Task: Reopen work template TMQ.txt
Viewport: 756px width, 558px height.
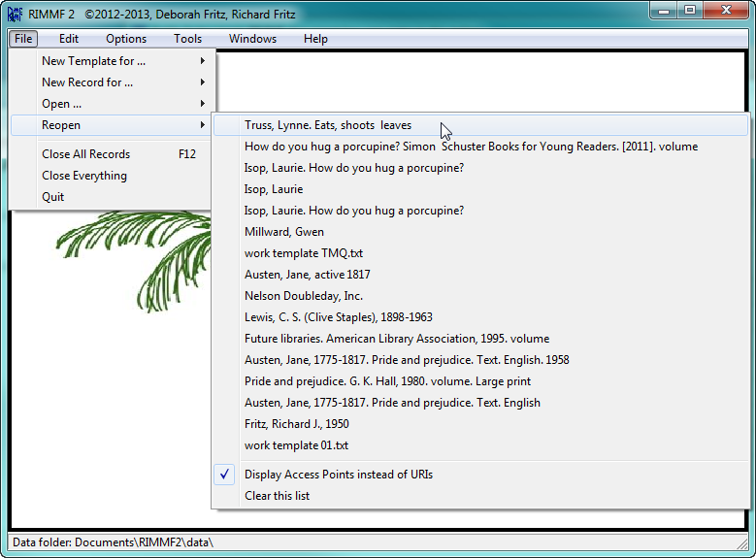Action: pos(480,253)
